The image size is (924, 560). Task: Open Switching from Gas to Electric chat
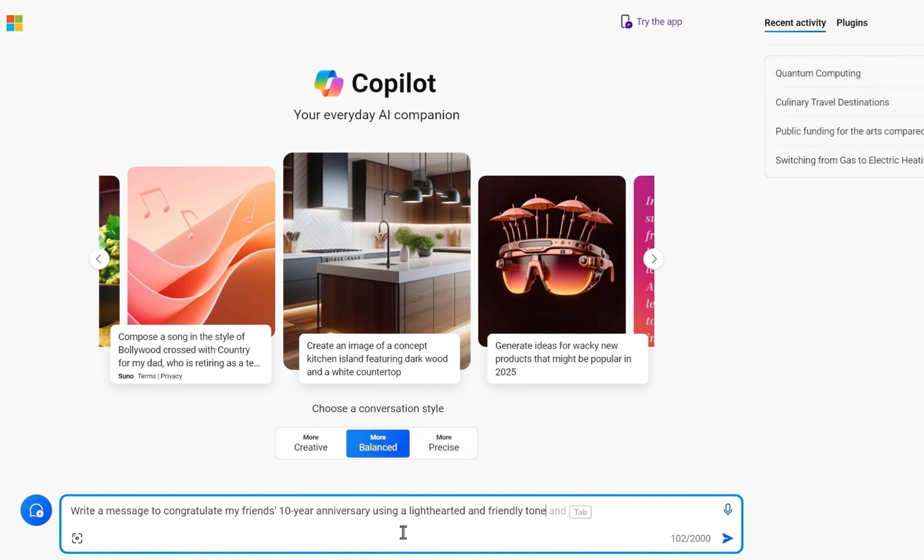[x=849, y=160]
